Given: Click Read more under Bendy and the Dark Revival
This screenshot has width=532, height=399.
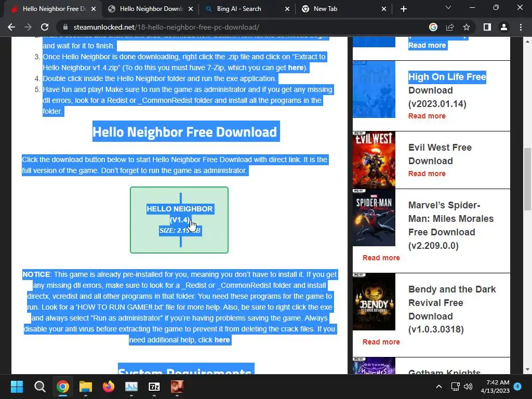Looking at the screenshot, I should click(x=381, y=342).
